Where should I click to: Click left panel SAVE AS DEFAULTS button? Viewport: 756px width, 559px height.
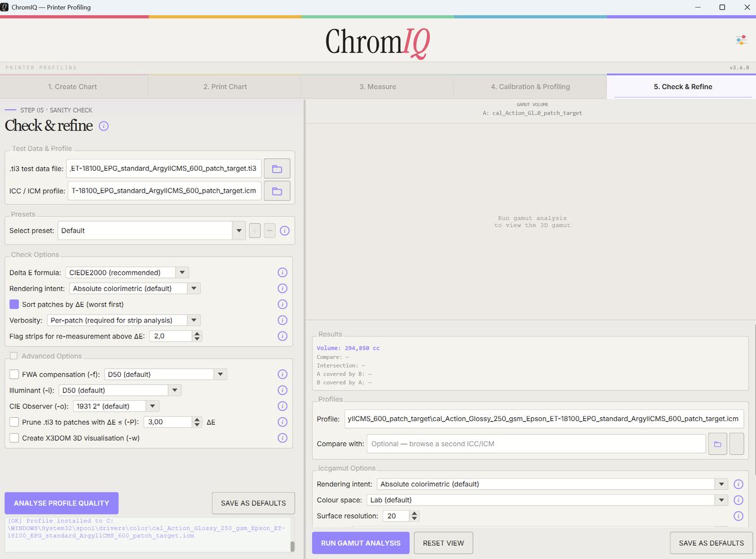[253, 503]
